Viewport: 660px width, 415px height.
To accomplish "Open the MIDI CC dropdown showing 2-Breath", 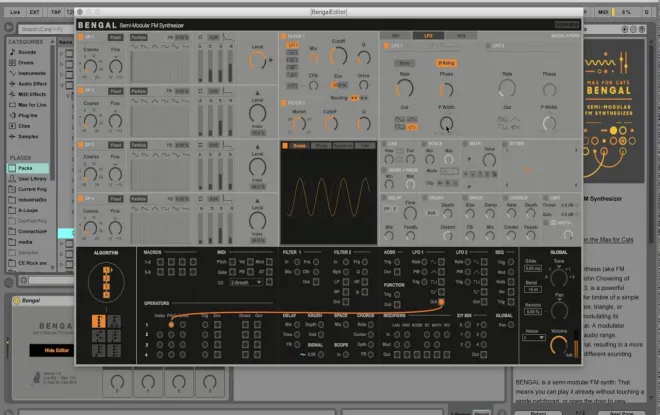I will click(x=246, y=282).
